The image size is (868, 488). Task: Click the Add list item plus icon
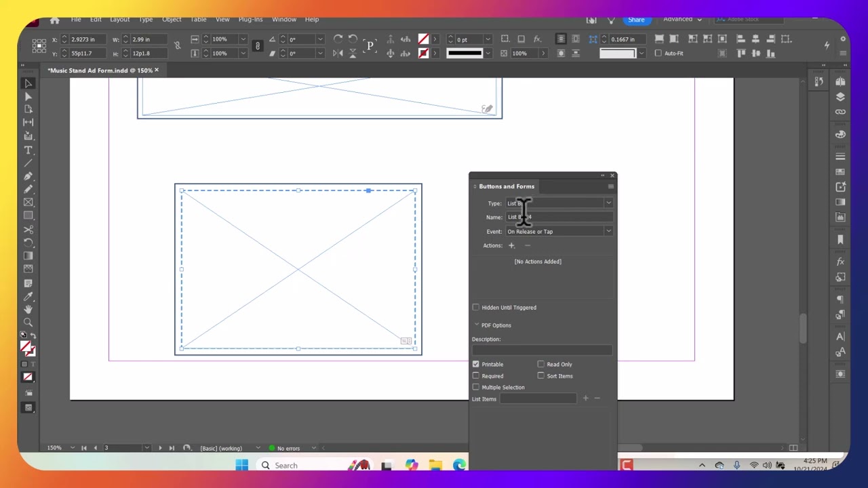click(x=585, y=399)
